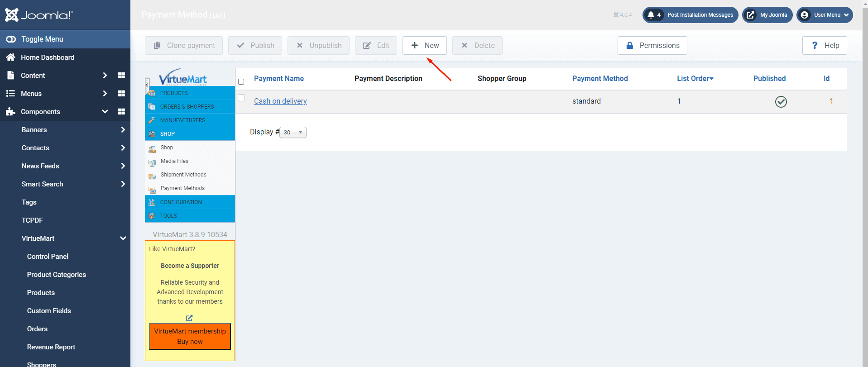Open the Help button
The height and width of the screenshot is (367, 868).
[x=825, y=46]
